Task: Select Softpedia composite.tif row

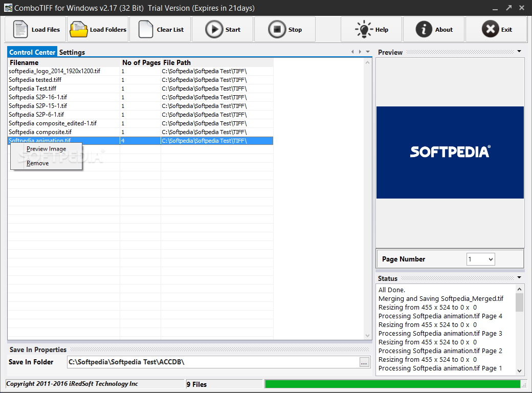Action: 141,132
